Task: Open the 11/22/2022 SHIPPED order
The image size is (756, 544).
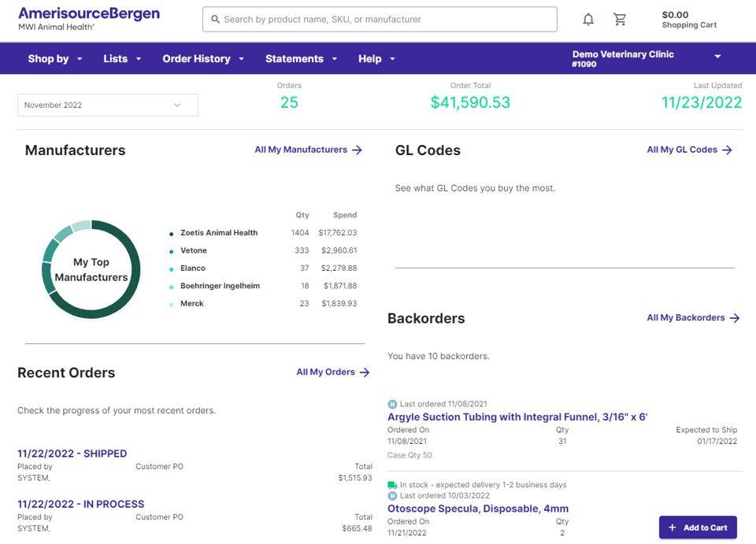Action: pyautogui.click(x=72, y=453)
